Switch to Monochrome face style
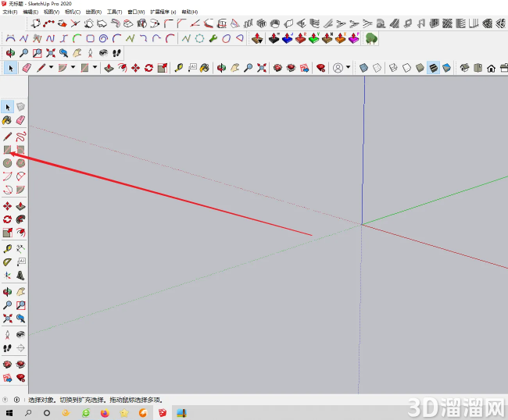The width and height of the screenshot is (508, 420). click(446, 68)
